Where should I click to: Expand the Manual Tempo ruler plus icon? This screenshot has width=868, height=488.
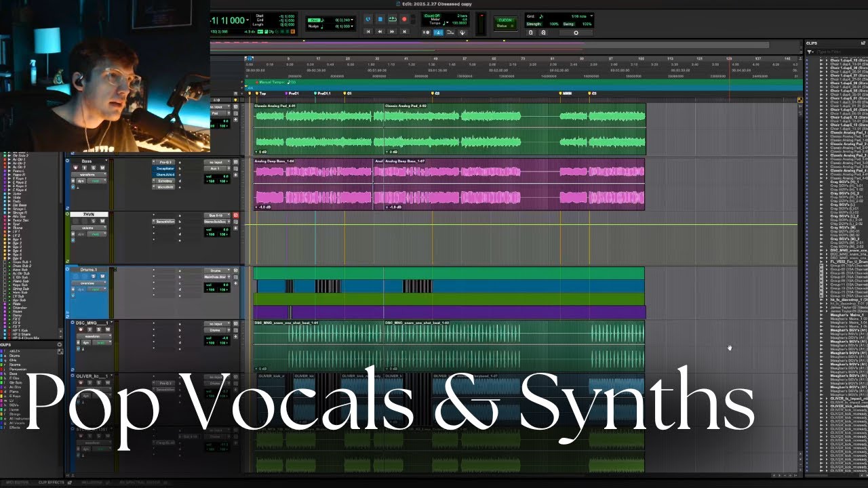click(241, 82)
